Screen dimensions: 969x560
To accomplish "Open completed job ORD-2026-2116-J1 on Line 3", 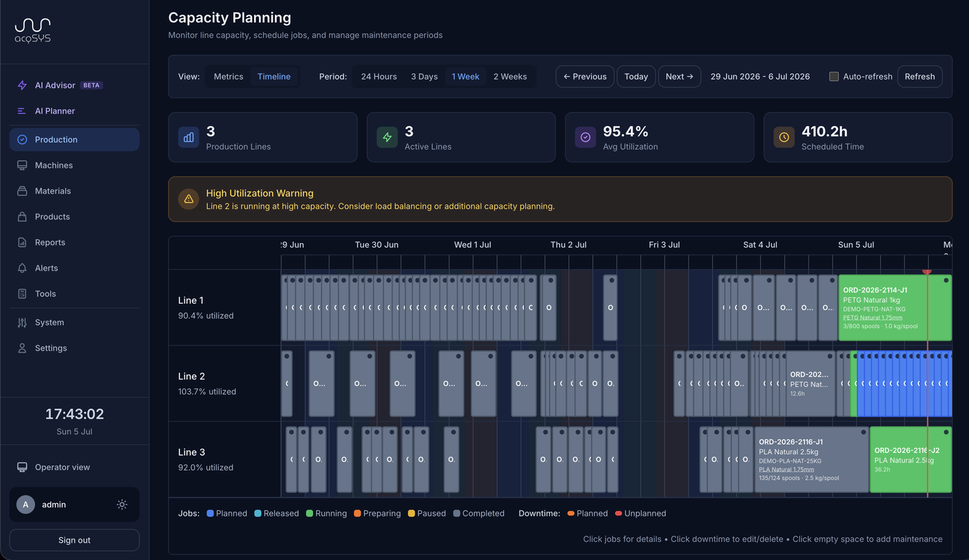I will (811, 460).
